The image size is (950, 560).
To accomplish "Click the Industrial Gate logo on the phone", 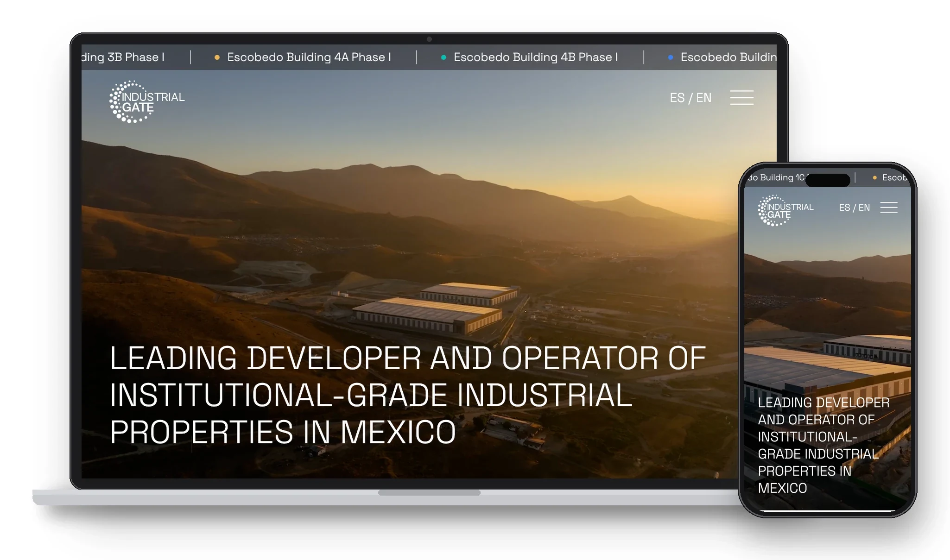I will pyautogui.click(x=785, y=210).
